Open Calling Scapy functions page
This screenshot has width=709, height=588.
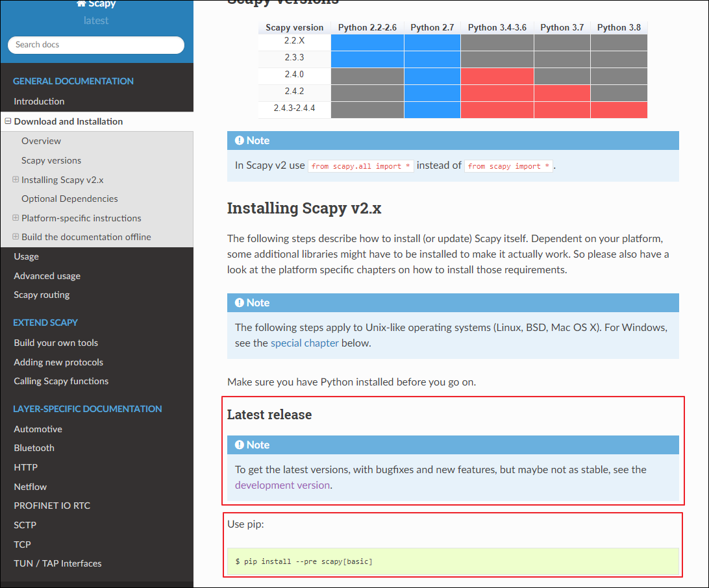click(x=61, y=382)
